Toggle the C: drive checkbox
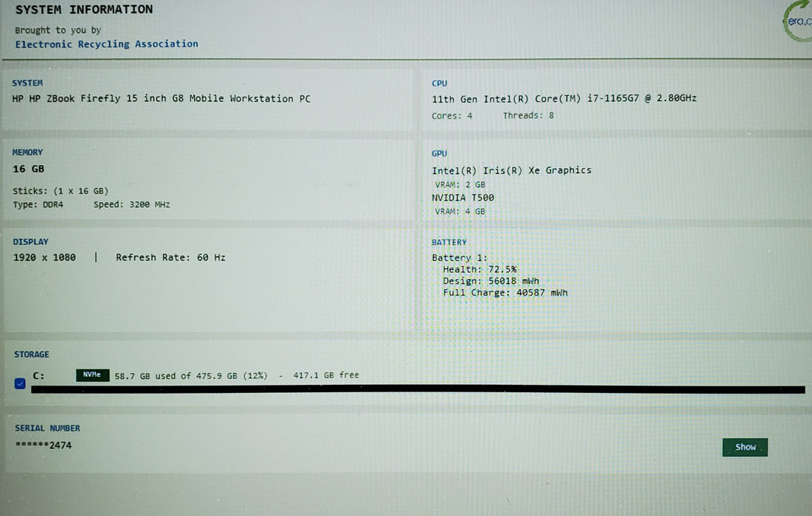Image resolution: width=812 pixels, height=516 pixels. click(20, 383)
